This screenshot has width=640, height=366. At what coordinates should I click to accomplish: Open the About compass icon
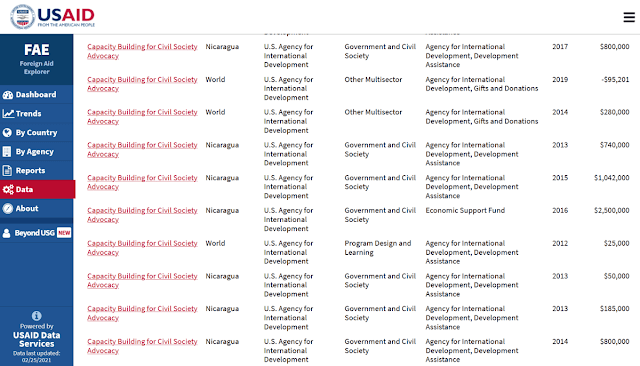(x=8, y=209)
